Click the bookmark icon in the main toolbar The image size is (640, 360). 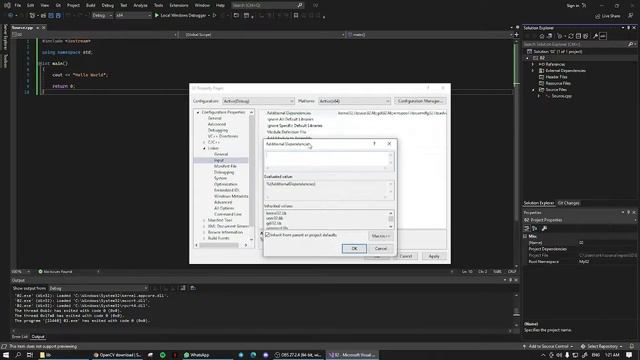(x=296, y=16)
